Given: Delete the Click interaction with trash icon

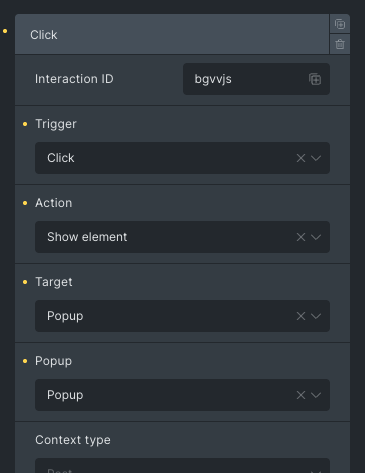Looking at the screenshot, I should click(x=340, y=44).
